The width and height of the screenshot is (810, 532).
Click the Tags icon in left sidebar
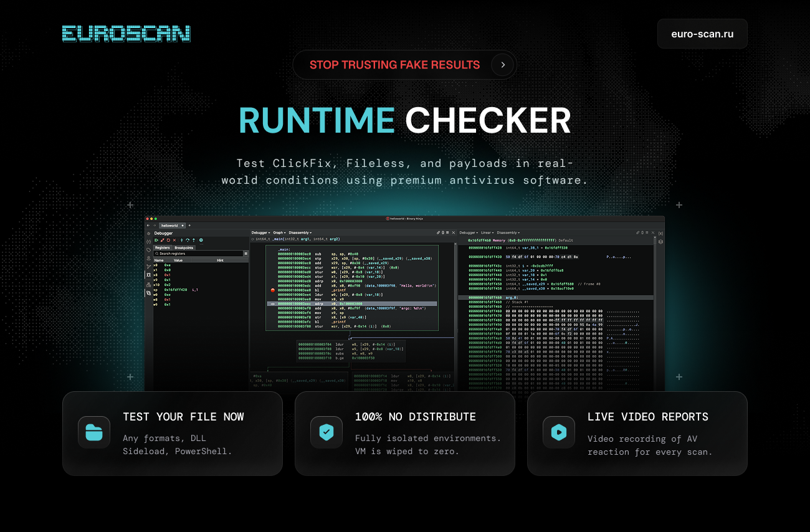[148, 250]
